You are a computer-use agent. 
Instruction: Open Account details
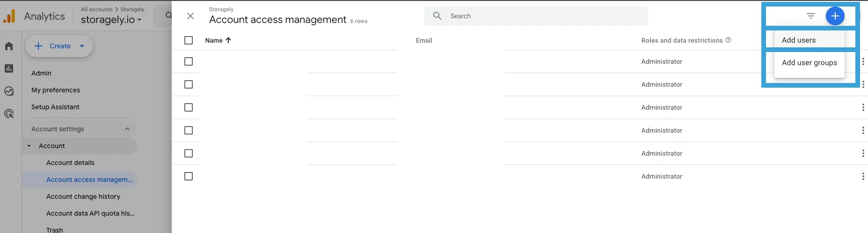[70, 163]
